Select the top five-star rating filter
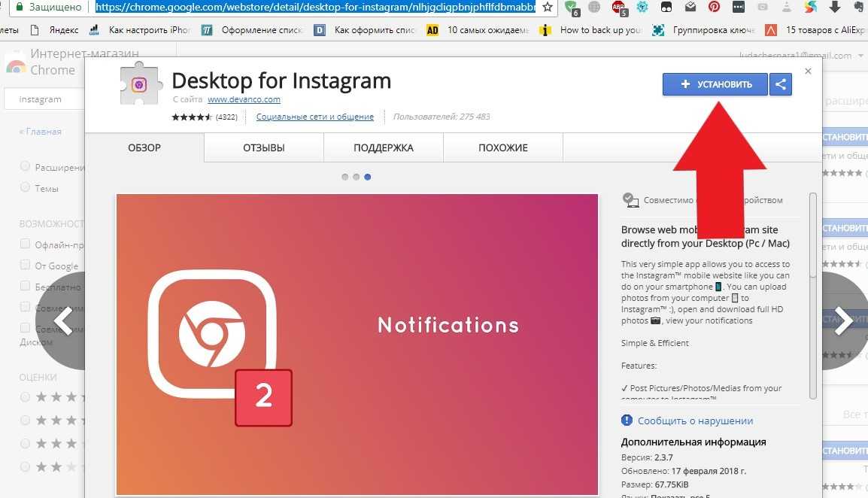Image resolution: width=868 pixels, height=498 pixels. click(25, 396)
